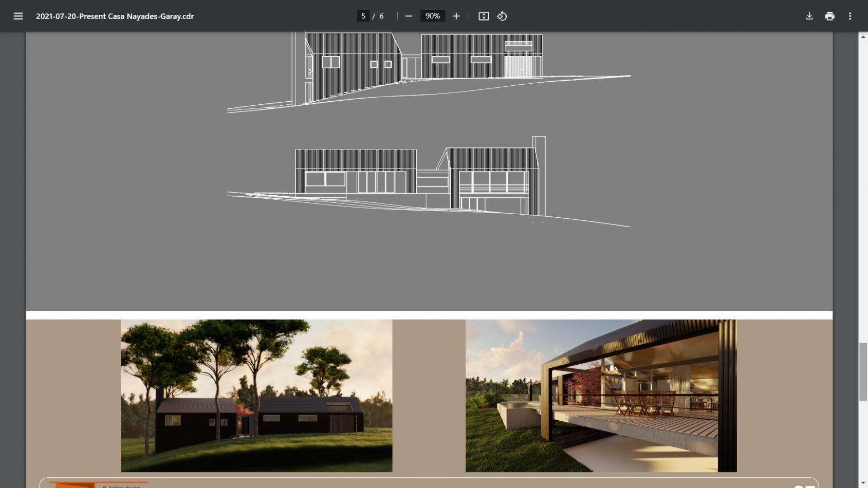This screenshot has width=868, height=488.
Task: Click the upper house elevation drawing
Action: (429, 72)
